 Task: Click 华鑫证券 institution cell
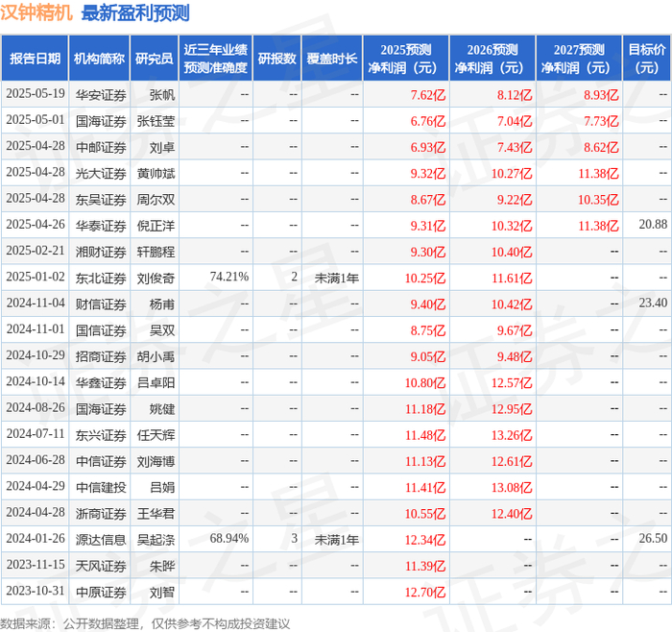(101, 383)
